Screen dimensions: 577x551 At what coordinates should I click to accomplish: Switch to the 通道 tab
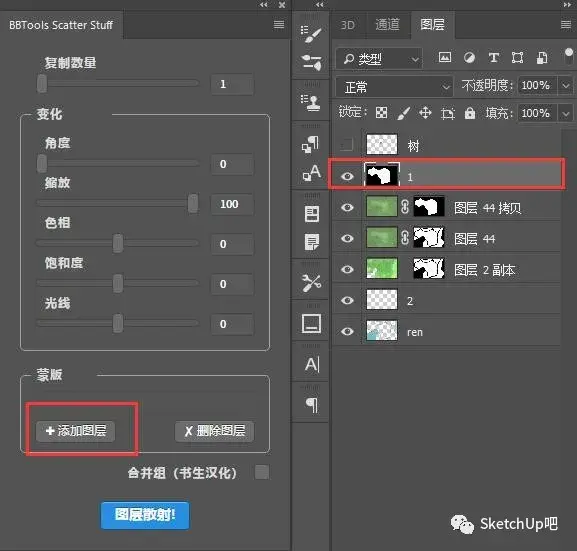(387, 25)
